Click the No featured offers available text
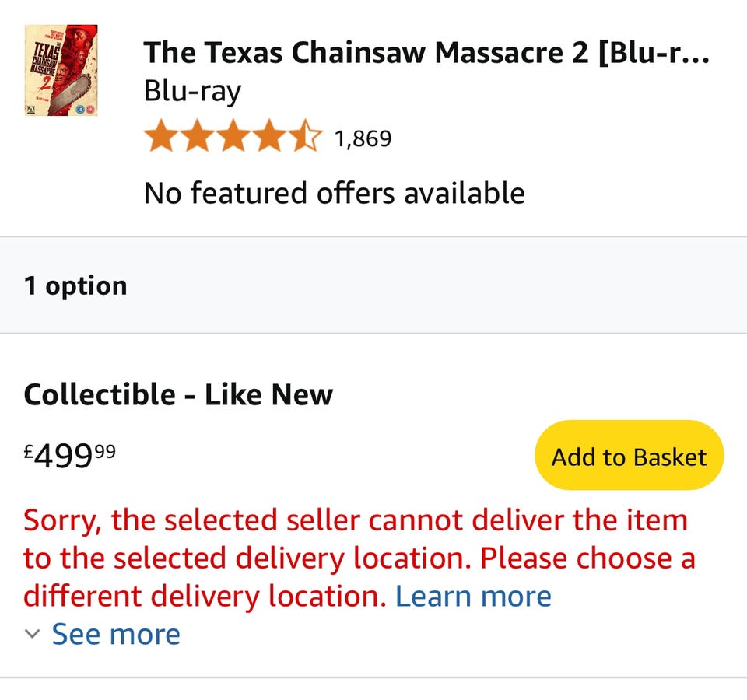 pyautogui.click(x=334, y=192)
